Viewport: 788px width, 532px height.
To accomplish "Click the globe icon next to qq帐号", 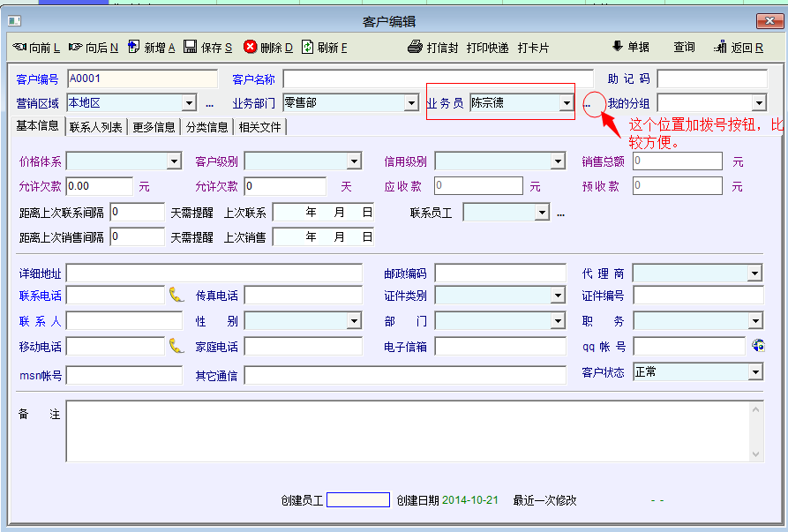I will [x=758, y=346].
